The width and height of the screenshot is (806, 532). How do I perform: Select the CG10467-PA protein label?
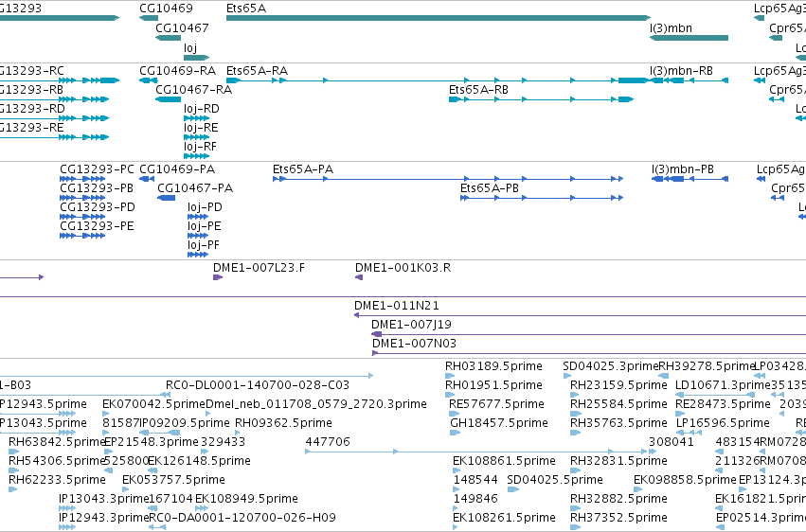pos(195,188)
